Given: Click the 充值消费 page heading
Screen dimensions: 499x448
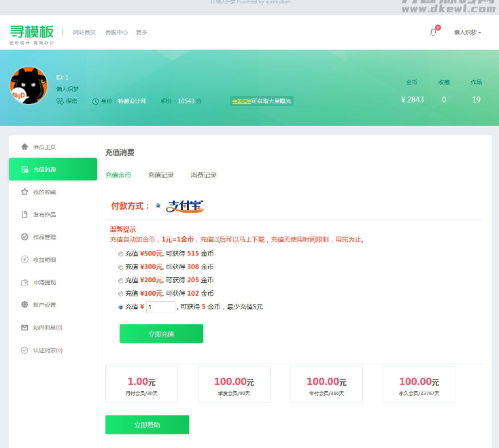Looking at the screenshot, I should point(120,152).
